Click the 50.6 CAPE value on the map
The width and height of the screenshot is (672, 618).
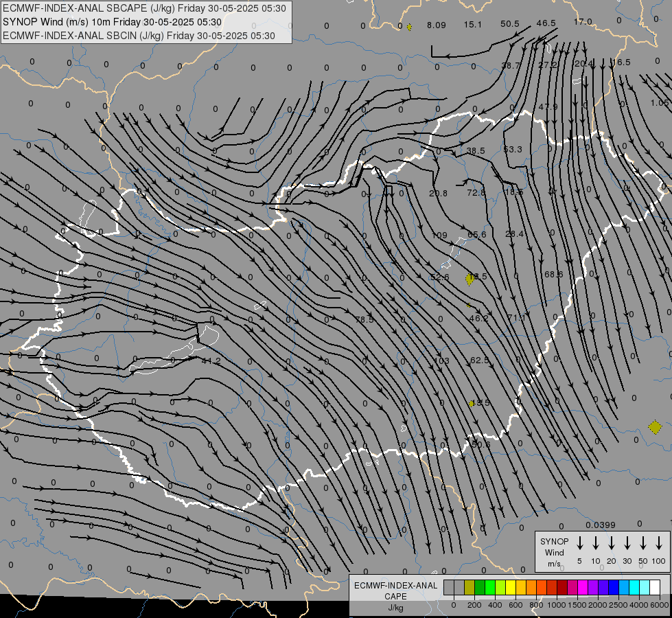(x=480, y=445)
